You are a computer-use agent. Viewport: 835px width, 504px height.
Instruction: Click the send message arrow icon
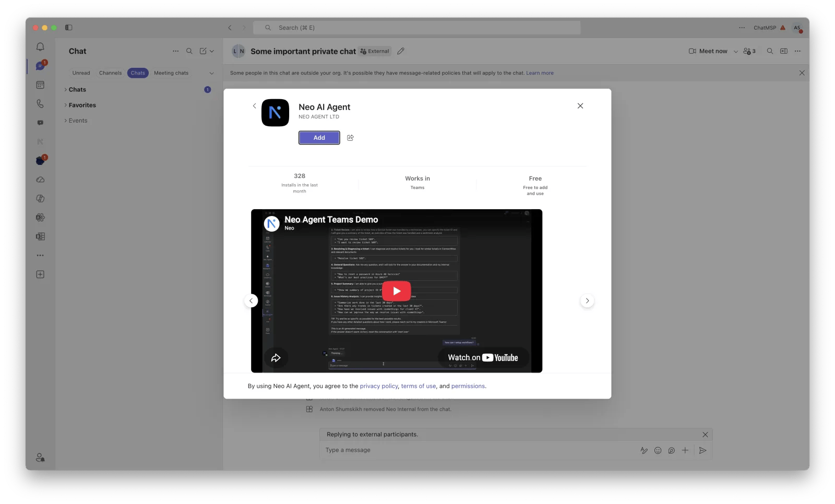click(703, 450)
